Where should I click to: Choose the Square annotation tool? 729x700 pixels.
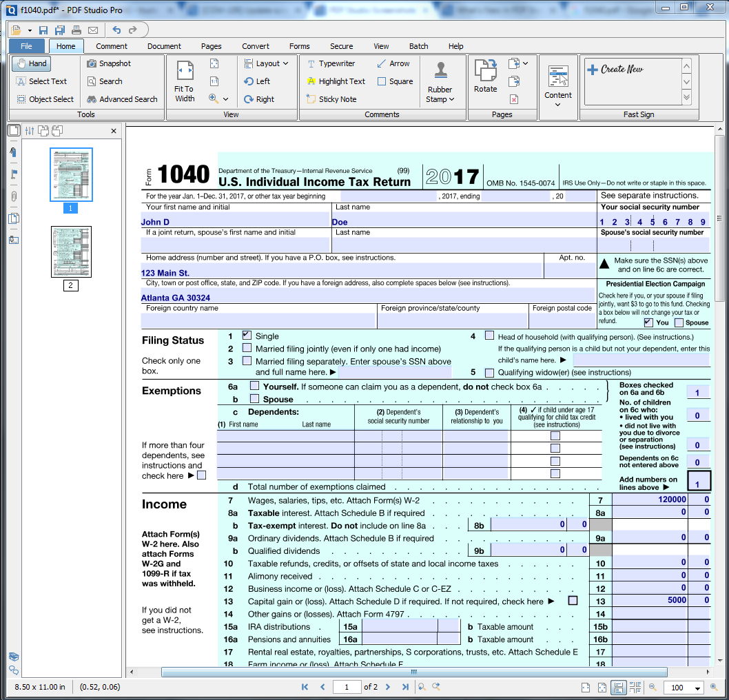396,81
